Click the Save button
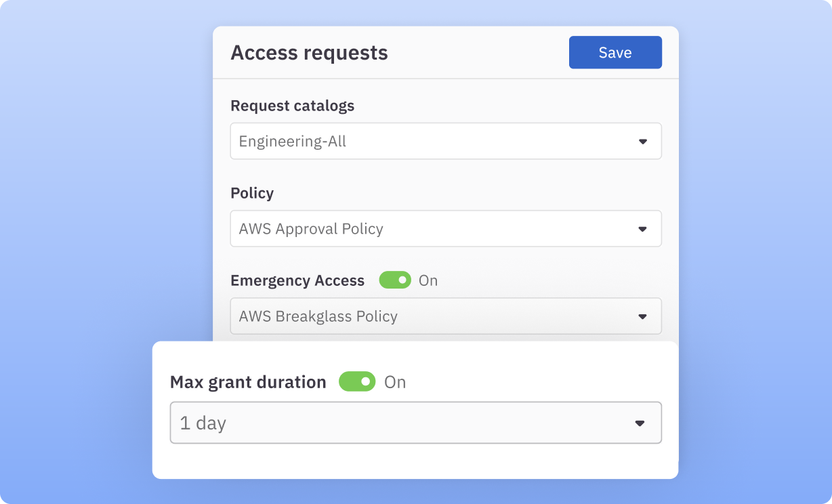 coord(615,52)
